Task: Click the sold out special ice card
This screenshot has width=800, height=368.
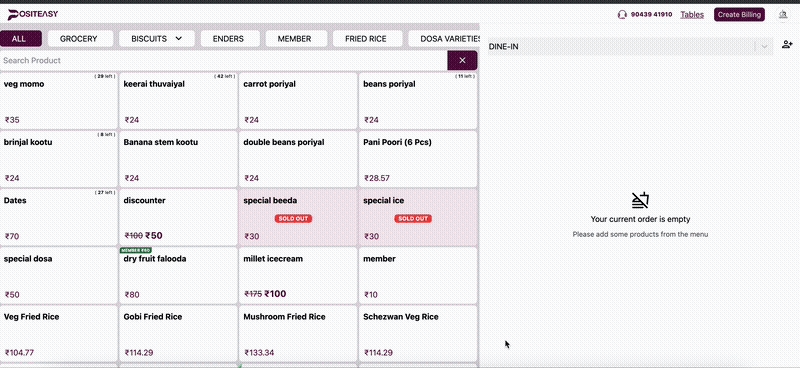Action: [x=418, y=217]
